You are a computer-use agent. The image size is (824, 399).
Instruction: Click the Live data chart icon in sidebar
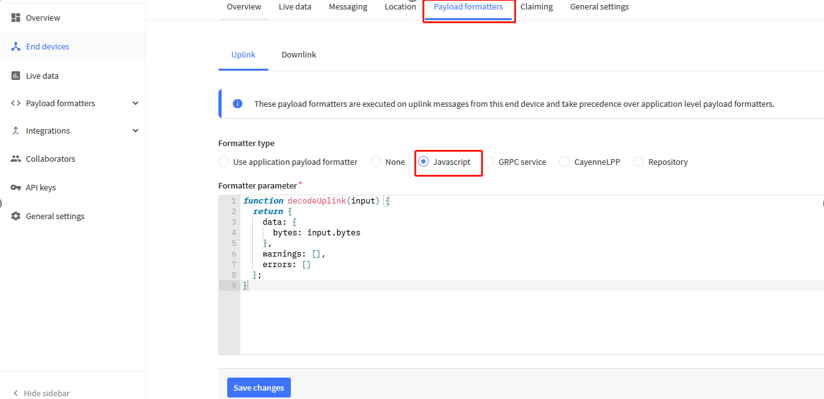15,76
